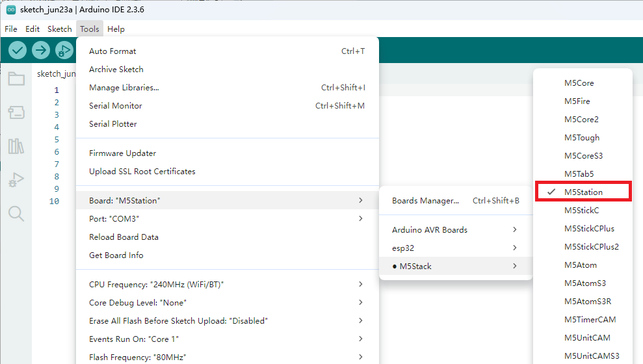Run Auto Format from Tools menu
643x364 pixels.
coord(227,51)
